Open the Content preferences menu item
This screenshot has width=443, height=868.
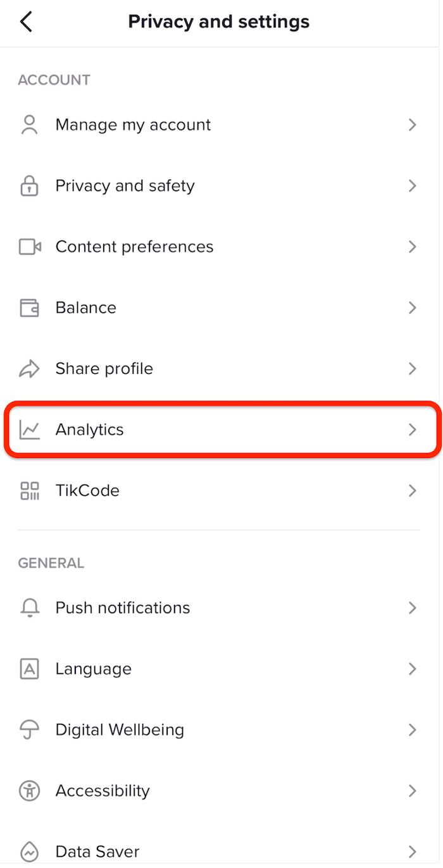pos(135,247)
